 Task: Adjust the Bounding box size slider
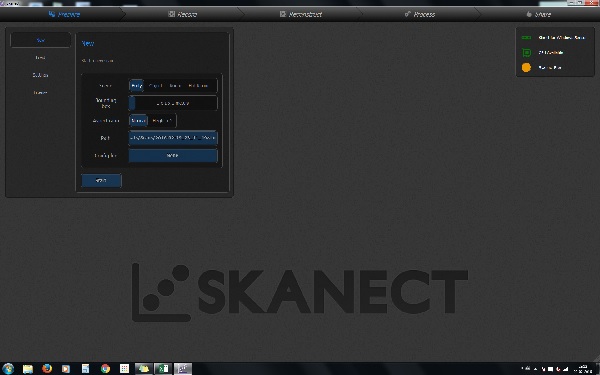pos(173,103)
